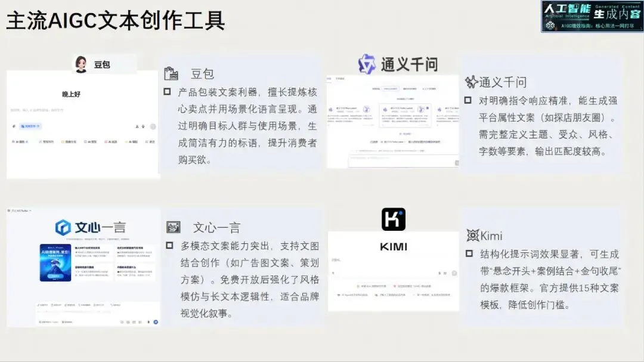Click the 人工智能生成内容 badge in the corner
Image resolution: width=644 pixels, height=362 pixels.
pyautogui.click(x=592, y=17)
